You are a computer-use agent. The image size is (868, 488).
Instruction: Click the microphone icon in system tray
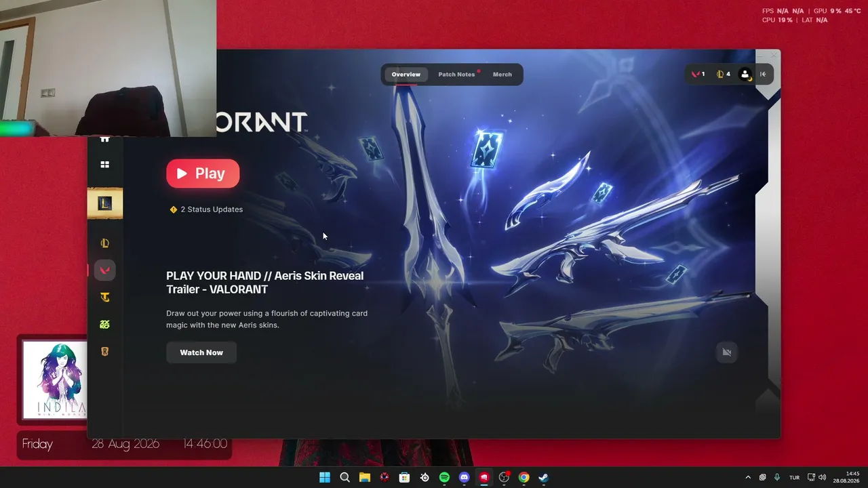[x=777, y=477]
